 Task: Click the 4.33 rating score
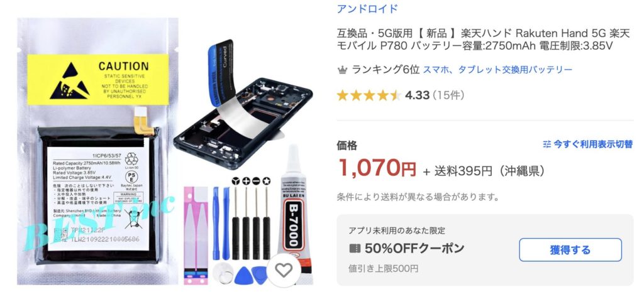click(417, 95)
